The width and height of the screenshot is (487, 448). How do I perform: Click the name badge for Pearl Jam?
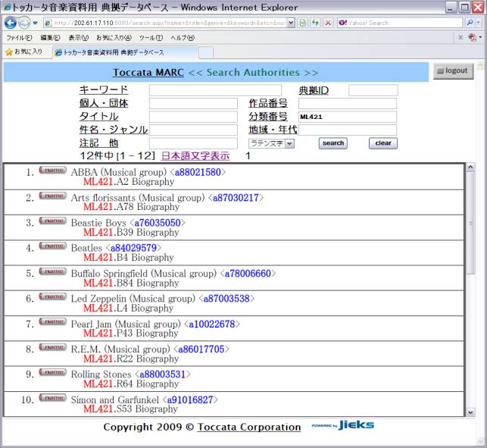pyautogui.click(x=53, y=321)
